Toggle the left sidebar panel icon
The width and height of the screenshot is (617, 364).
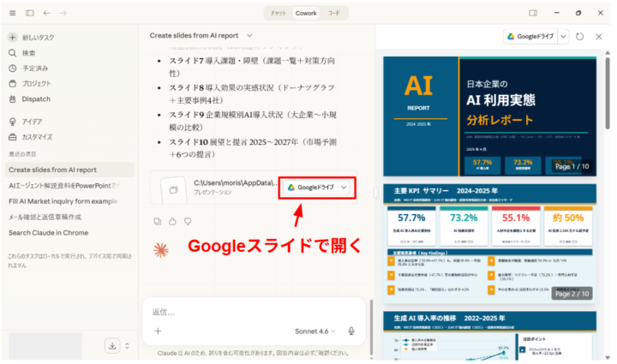coord(29,13)
